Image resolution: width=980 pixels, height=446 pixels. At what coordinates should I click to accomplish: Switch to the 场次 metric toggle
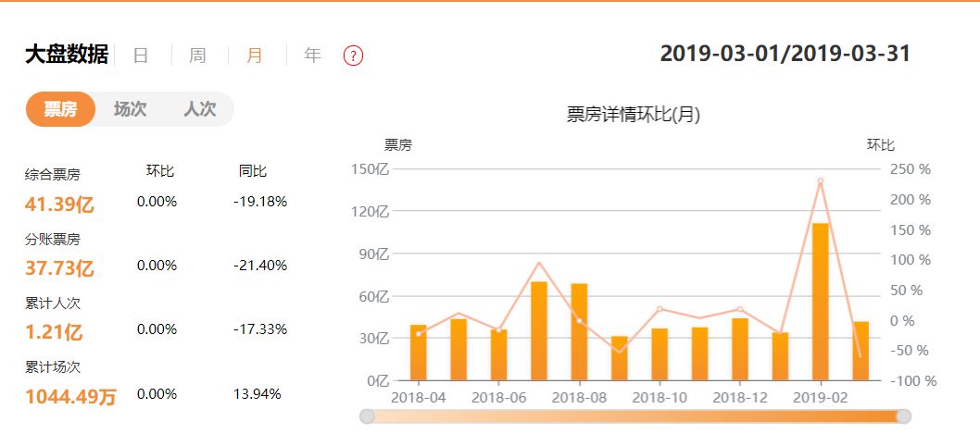[x=130, y=109]
